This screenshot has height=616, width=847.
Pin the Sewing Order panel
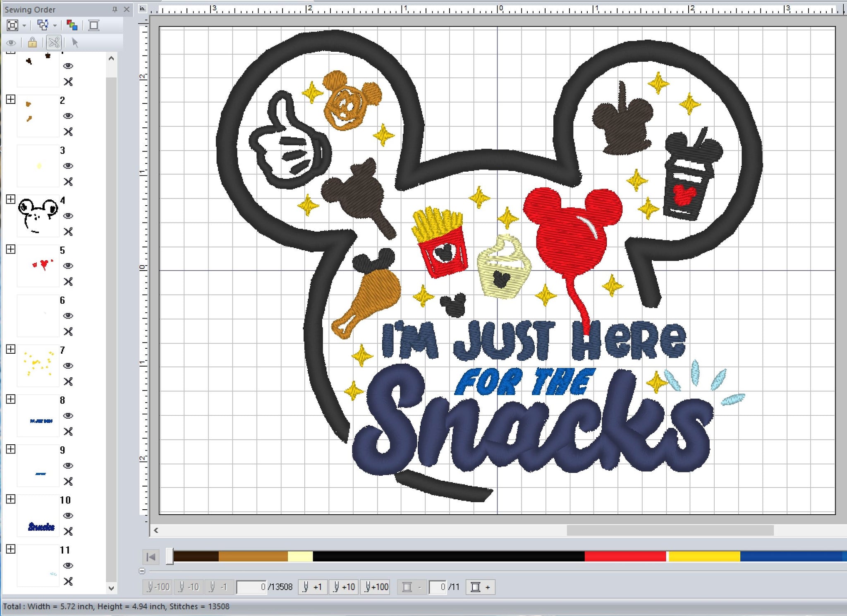(115, 9)
